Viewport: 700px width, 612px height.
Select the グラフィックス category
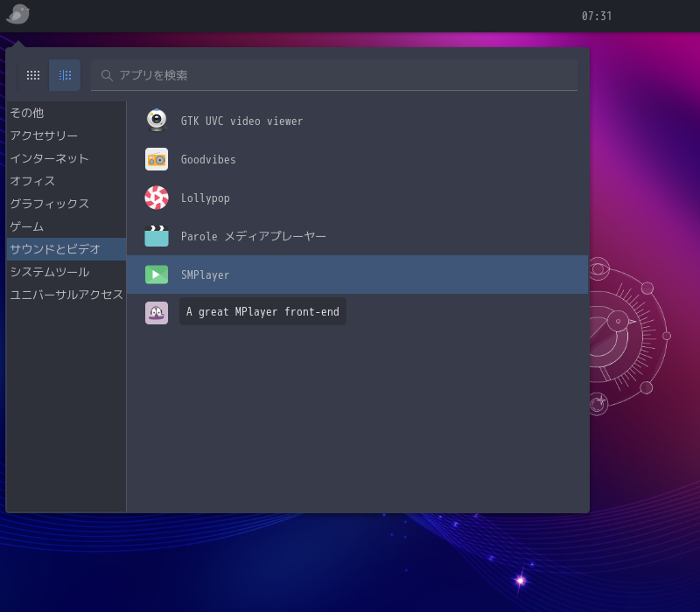pyautogui.click(x=66, y=204)
